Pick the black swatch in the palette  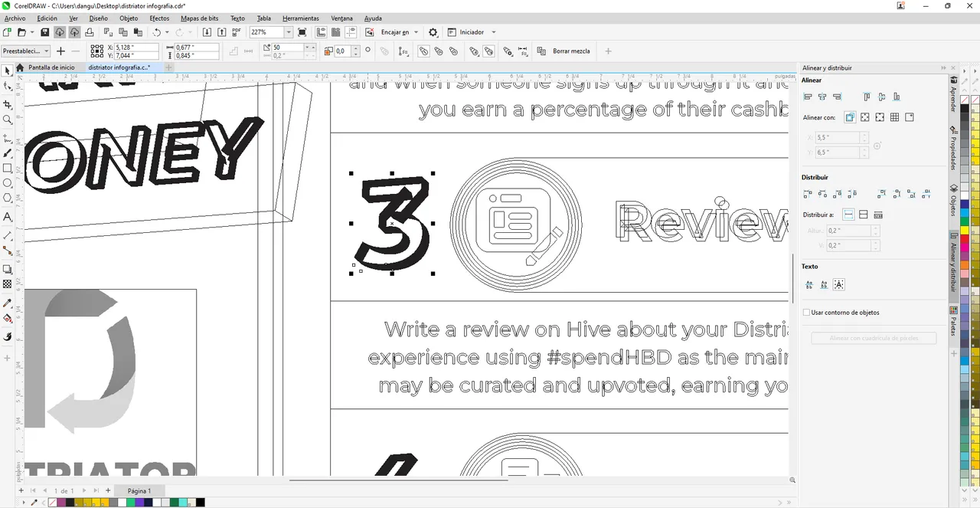(x=965, y=108)
